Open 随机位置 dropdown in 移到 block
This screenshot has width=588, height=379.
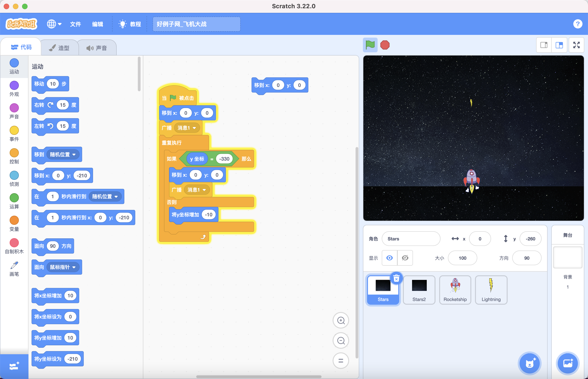click(x=63, y=155)
